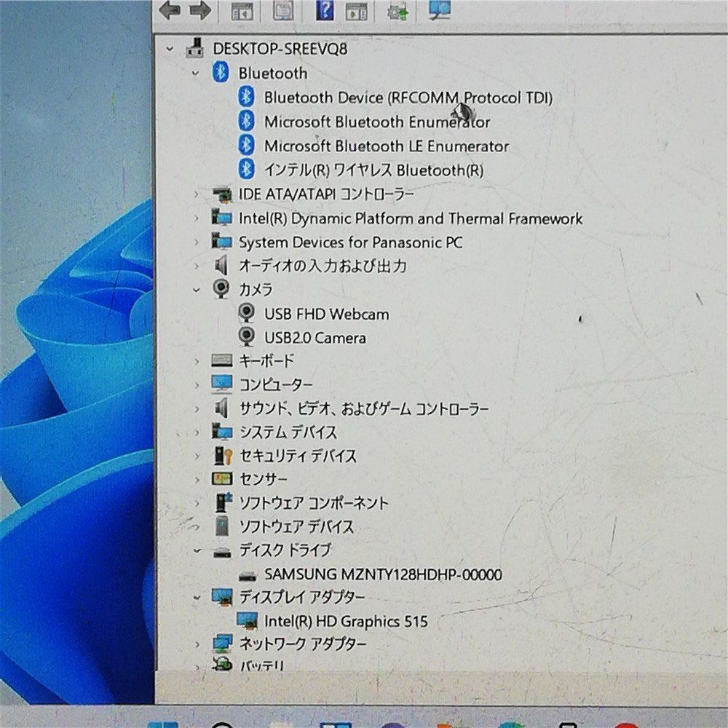Viewport: 728px width, 728px height.
Task: Select the DESKTOP-SREEVQ8 root node
Action: coord(277,50)
